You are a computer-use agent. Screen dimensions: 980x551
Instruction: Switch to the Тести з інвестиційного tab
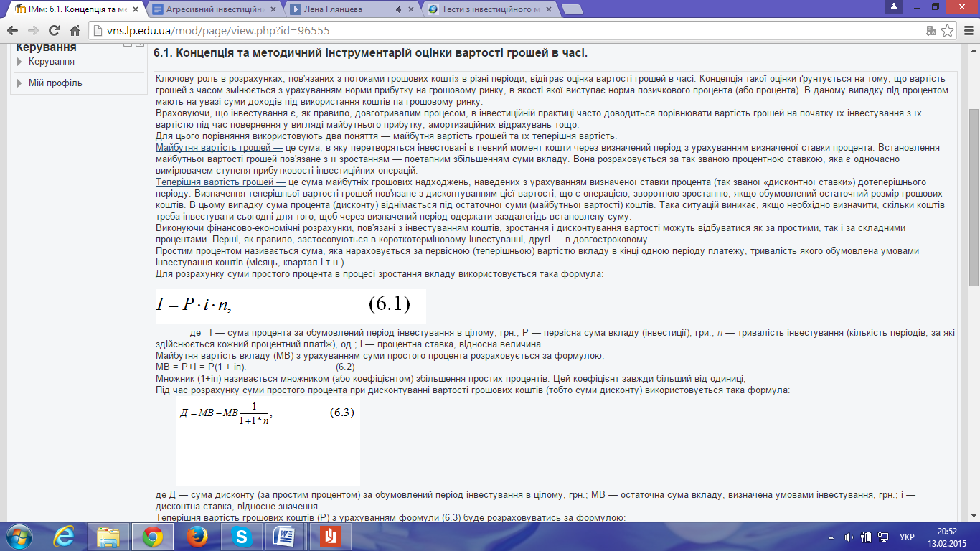coord(487,9)
